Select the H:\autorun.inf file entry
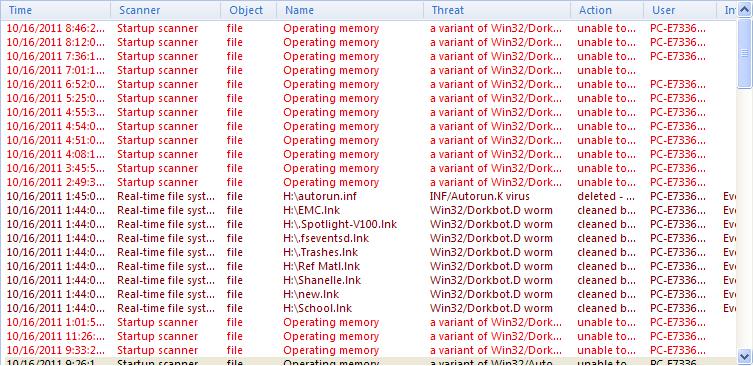753x366 pixels. 369,196
